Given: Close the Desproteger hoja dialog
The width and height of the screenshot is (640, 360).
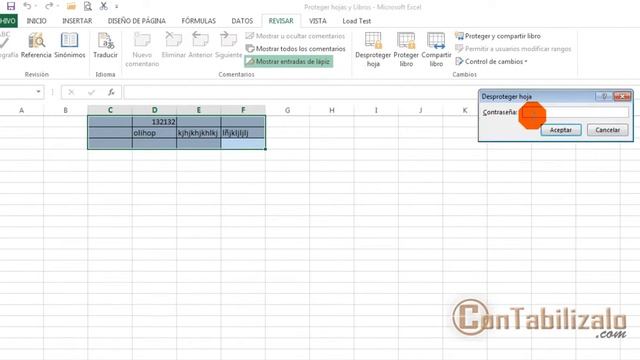Looking at the screenshot, I should click(x=622, y=97).
